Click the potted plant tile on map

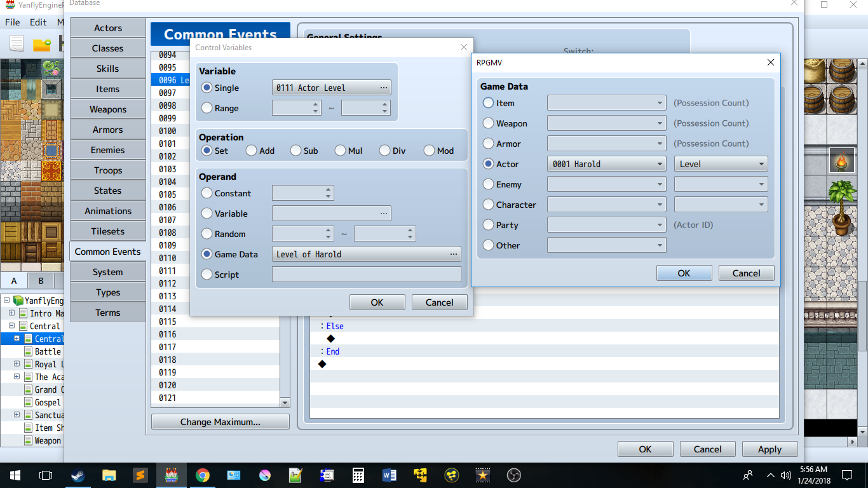[x=842, y=207]
